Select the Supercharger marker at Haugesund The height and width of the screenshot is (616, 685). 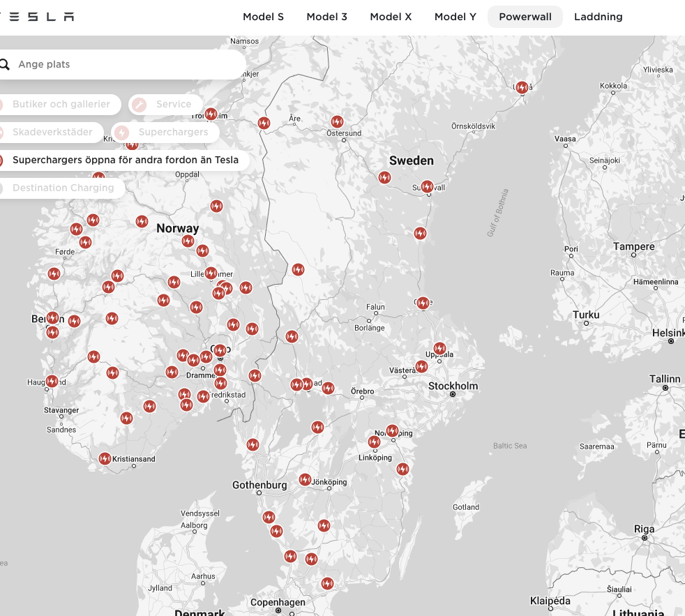pos(52,381)
